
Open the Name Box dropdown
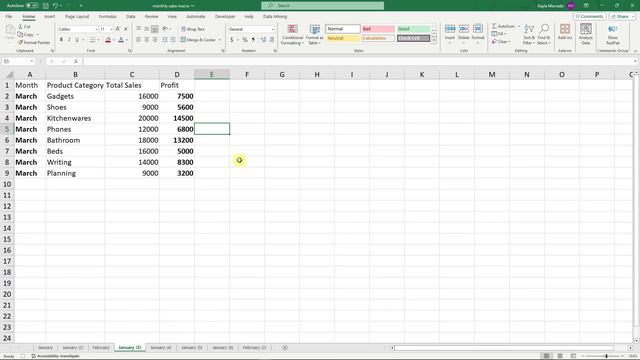pyautogui.click(x=31, y=61)
